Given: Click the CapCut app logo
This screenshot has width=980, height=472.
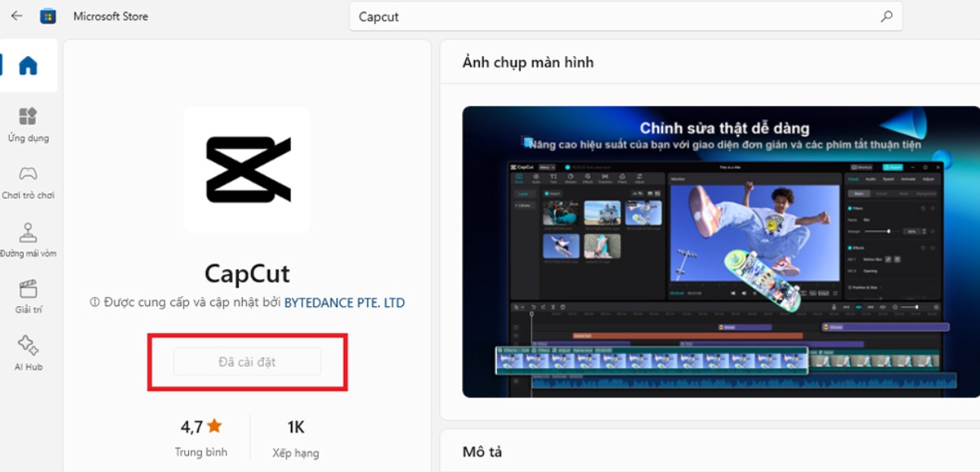Looking at the screenshot, I should pyautogui.click(x=247, y=169).
